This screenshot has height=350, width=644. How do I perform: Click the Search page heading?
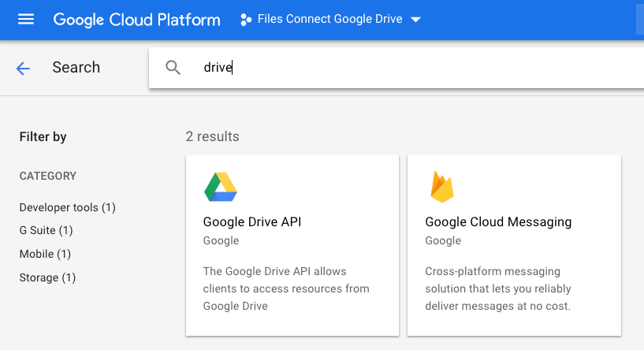(x=76, y=68)
